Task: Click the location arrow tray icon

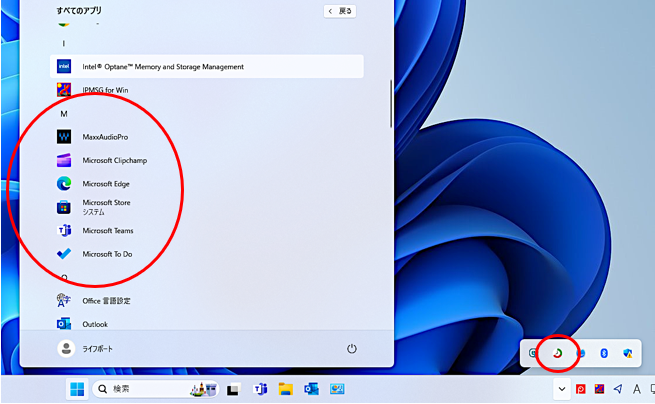Action: pyautogui.click(x=618, y=389)
